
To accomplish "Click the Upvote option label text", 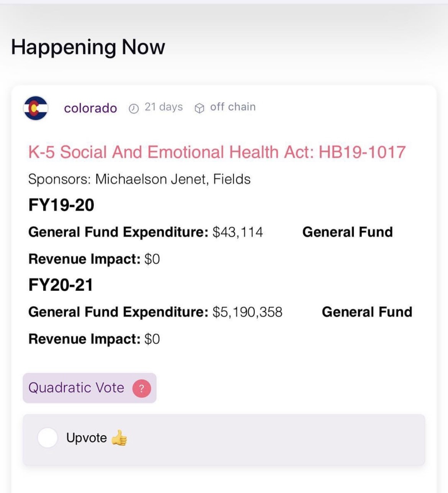I will pos(87,438).
